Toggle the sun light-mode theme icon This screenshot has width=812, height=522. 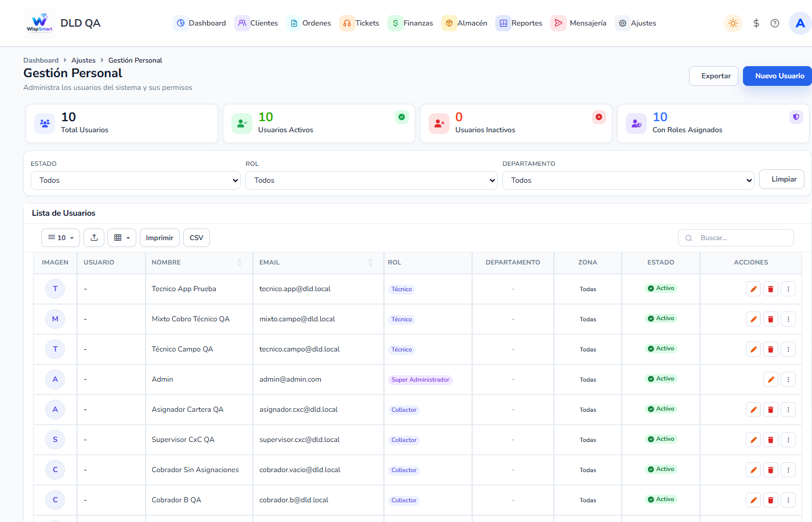[733, 23]
